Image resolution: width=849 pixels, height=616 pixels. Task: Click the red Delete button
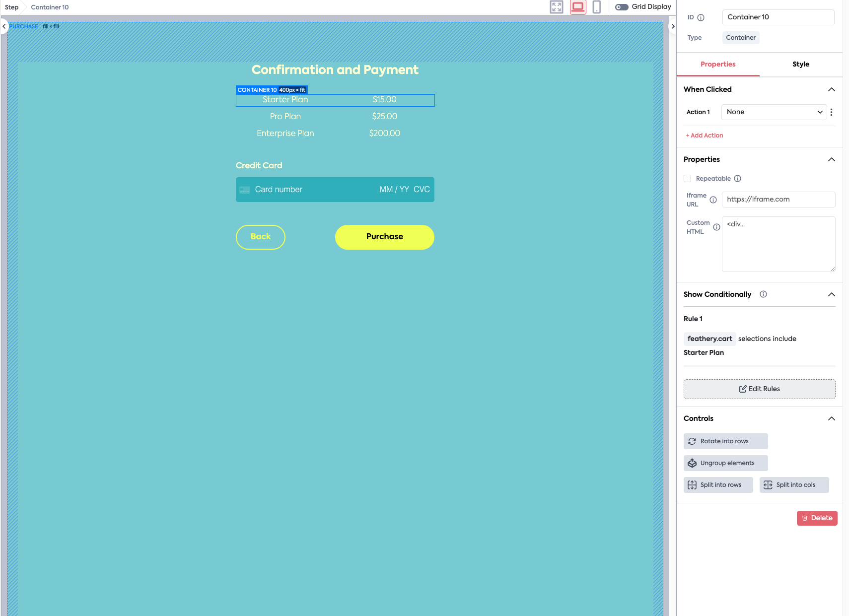[x=817, y=518]
